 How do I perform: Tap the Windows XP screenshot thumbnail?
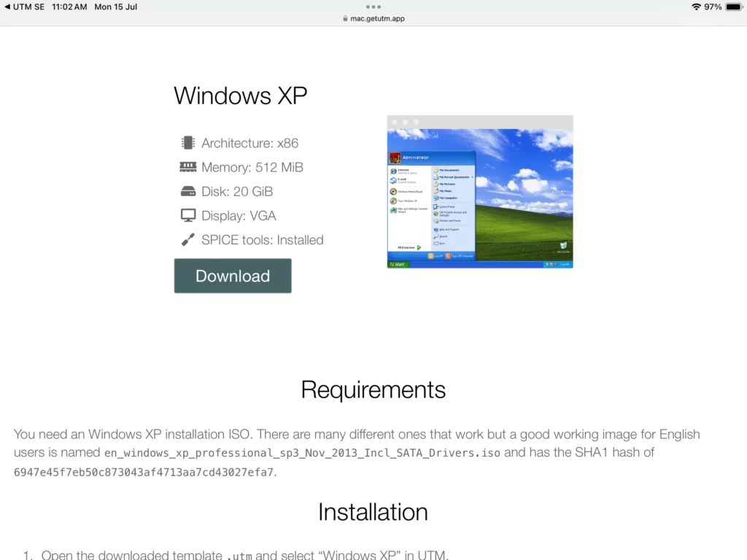(x=480, y=192)
